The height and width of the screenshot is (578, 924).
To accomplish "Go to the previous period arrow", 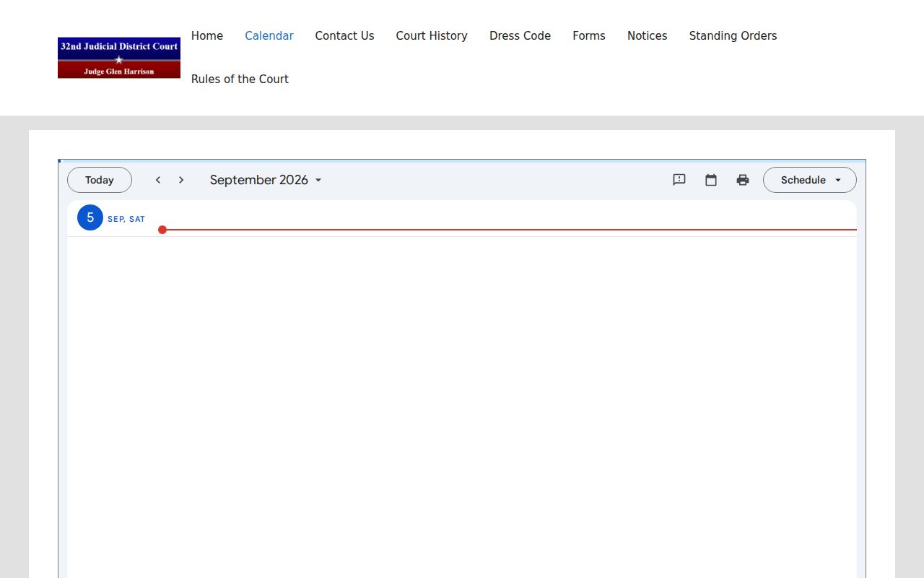I will pyautogui.click(x=158, y=180).
